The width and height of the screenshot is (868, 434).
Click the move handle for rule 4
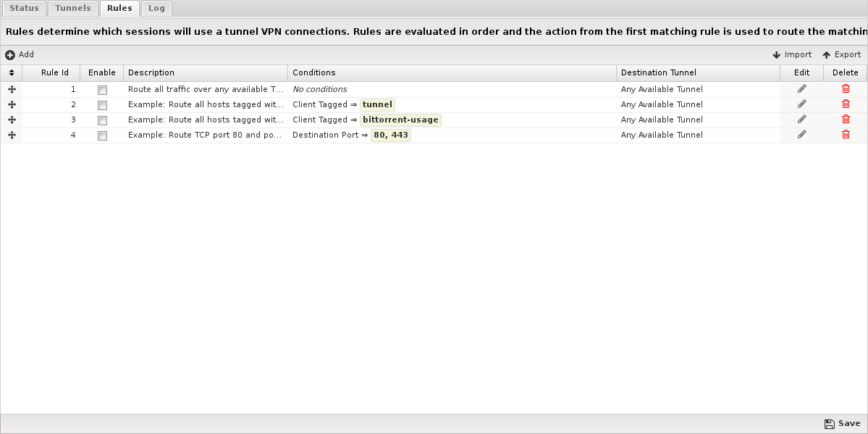click(12, 135)
